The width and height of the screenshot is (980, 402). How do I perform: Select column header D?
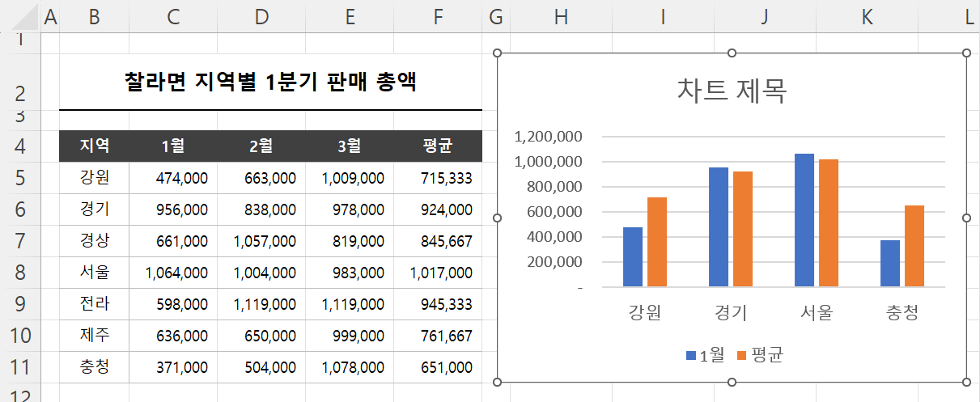click(x=261, y=16)
